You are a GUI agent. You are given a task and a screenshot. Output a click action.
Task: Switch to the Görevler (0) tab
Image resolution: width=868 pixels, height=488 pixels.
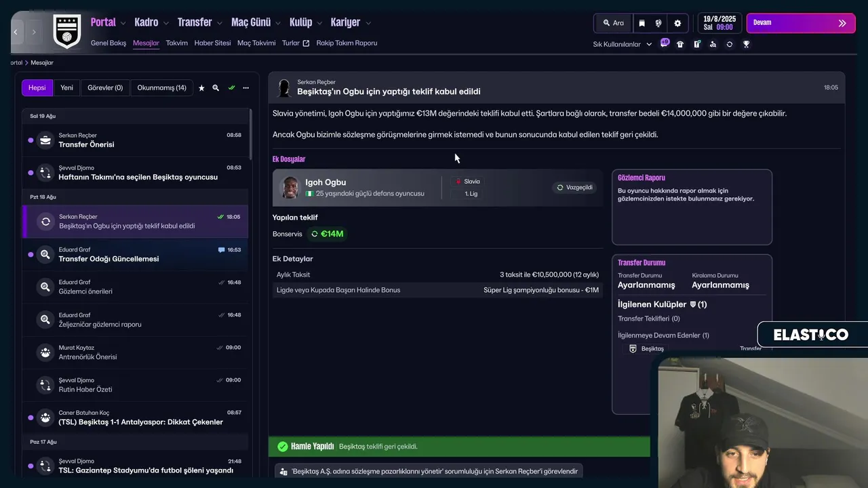pos(105,87)
